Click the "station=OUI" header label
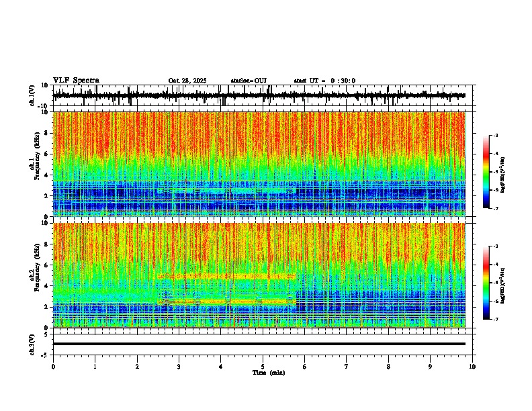 249,81
